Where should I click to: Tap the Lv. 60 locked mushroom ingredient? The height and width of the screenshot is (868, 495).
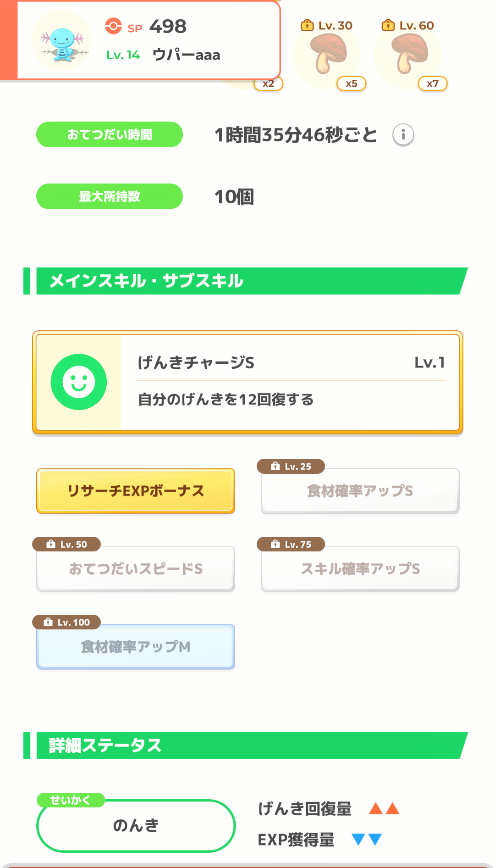(x=409, y=54)
